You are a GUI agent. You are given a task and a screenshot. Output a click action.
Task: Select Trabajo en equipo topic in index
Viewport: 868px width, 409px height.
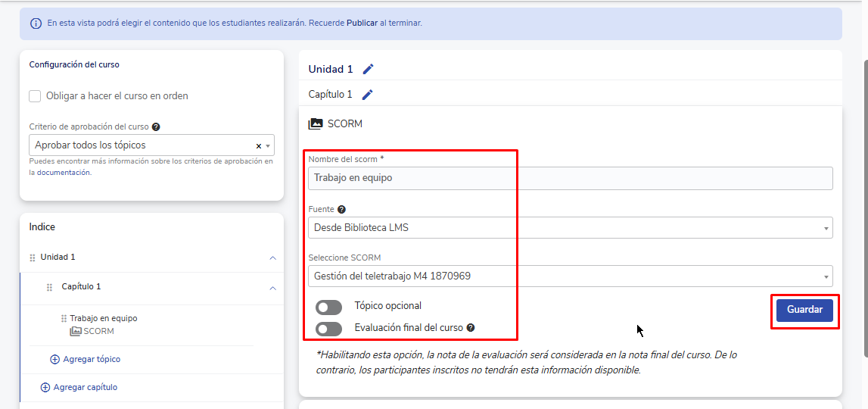[104, 319]
